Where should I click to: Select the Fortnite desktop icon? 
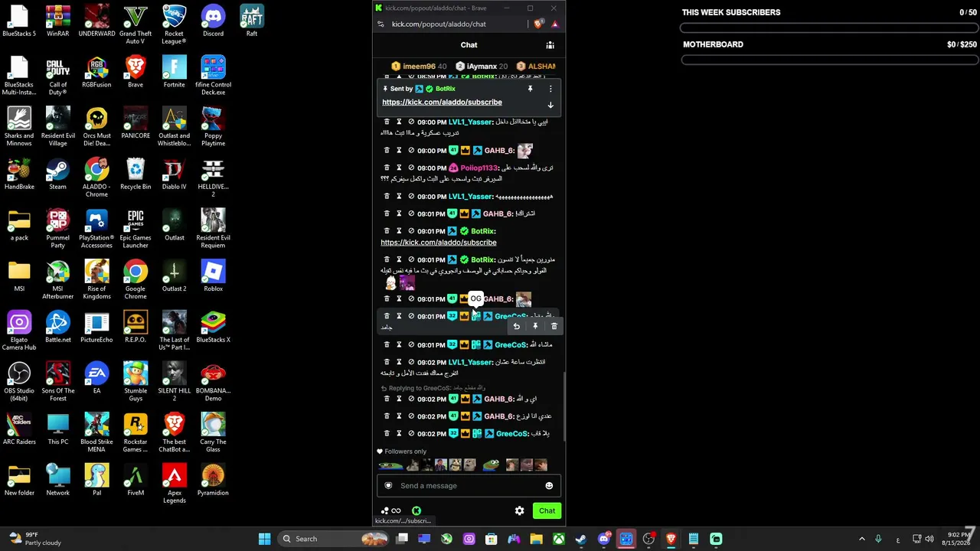tap(174, 72)
